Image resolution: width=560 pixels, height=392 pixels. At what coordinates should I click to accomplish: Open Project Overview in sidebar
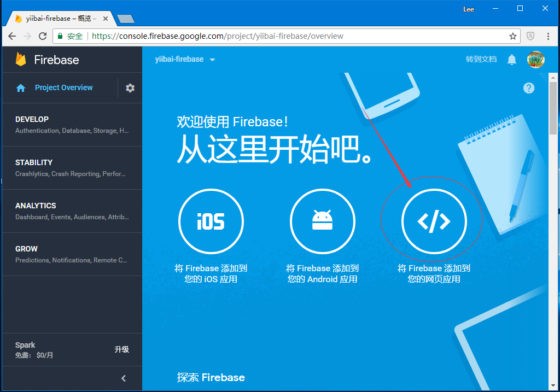point(63,87)
